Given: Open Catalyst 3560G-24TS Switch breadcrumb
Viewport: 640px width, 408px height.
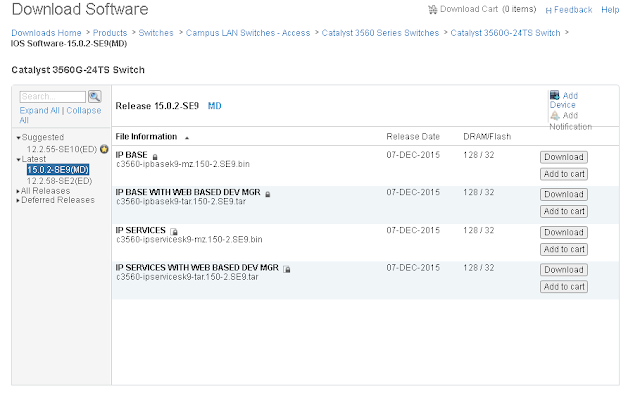Looking at the screenshot, I should point(505,33).
